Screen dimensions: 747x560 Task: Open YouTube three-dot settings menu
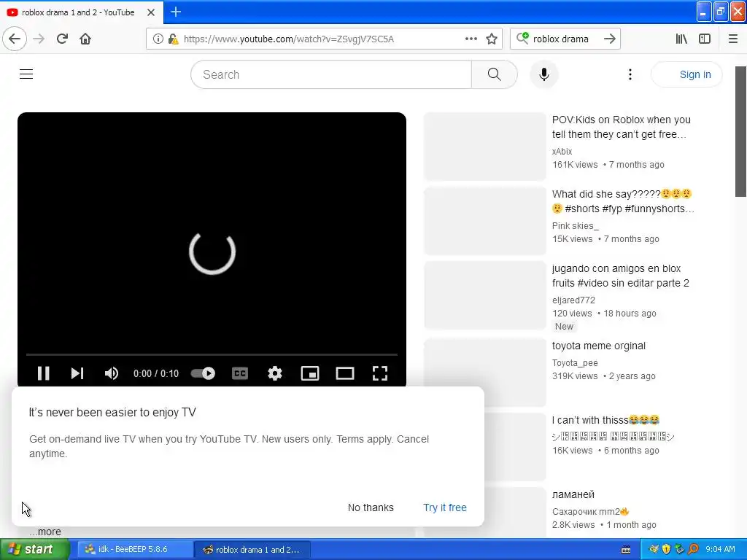(x=630, y=74)
